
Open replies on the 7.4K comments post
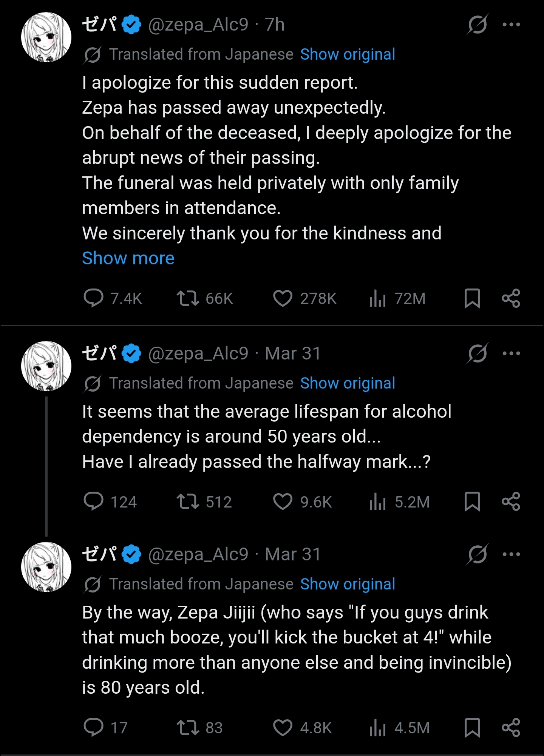(93, 298)
